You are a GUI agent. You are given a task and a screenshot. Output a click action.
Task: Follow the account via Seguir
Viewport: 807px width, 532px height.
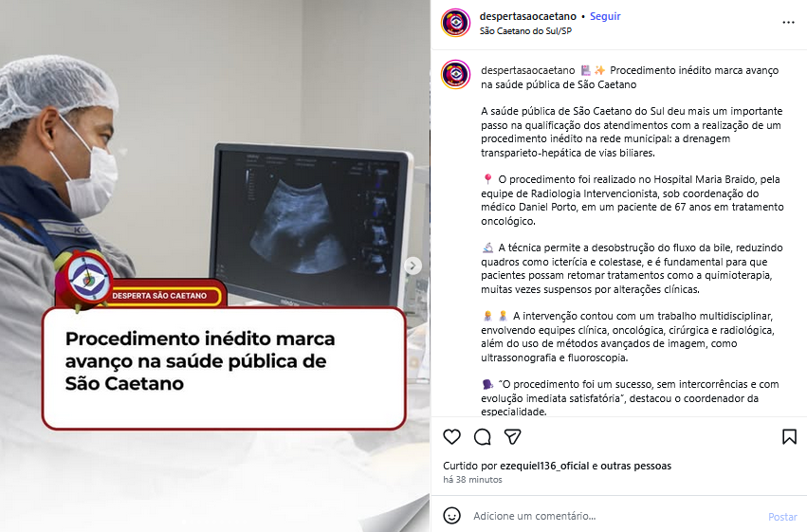pos(605,16)
